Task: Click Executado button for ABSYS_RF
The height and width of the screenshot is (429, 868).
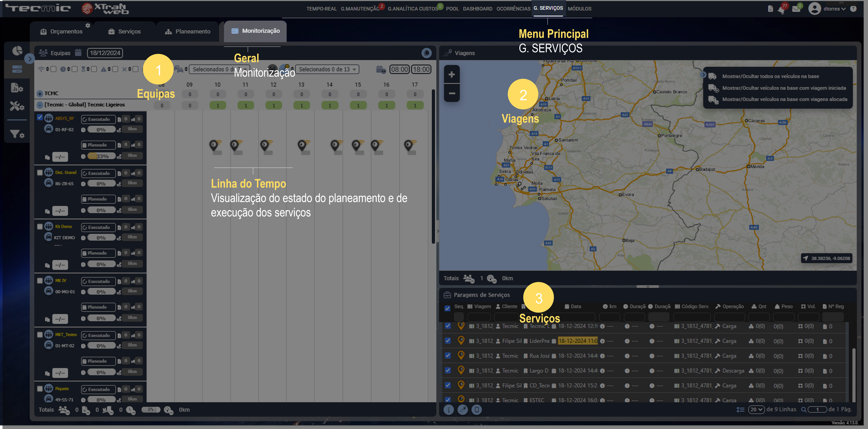Action: coord(98,119)
